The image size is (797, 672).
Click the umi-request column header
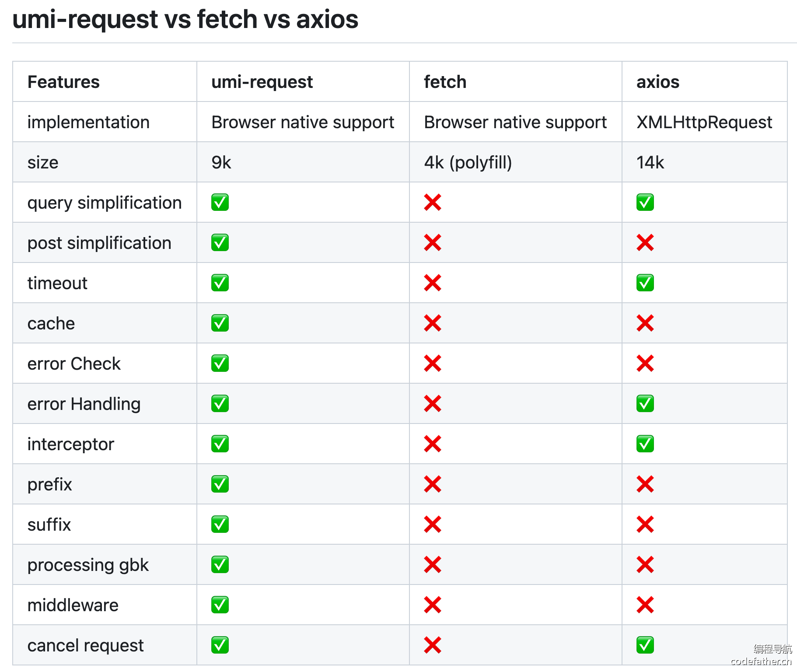coord(262,82)
